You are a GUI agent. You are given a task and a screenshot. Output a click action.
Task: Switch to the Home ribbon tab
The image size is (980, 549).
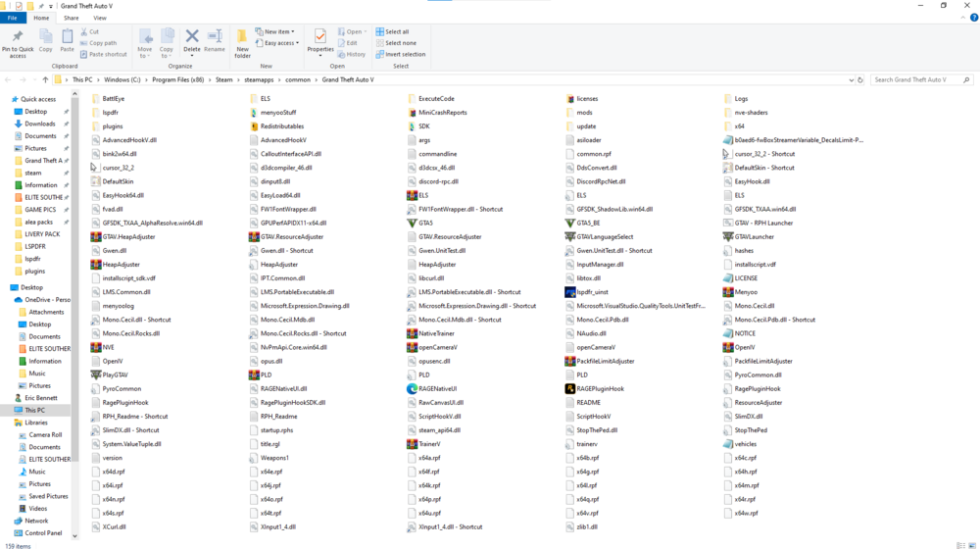tap(41, 18)
